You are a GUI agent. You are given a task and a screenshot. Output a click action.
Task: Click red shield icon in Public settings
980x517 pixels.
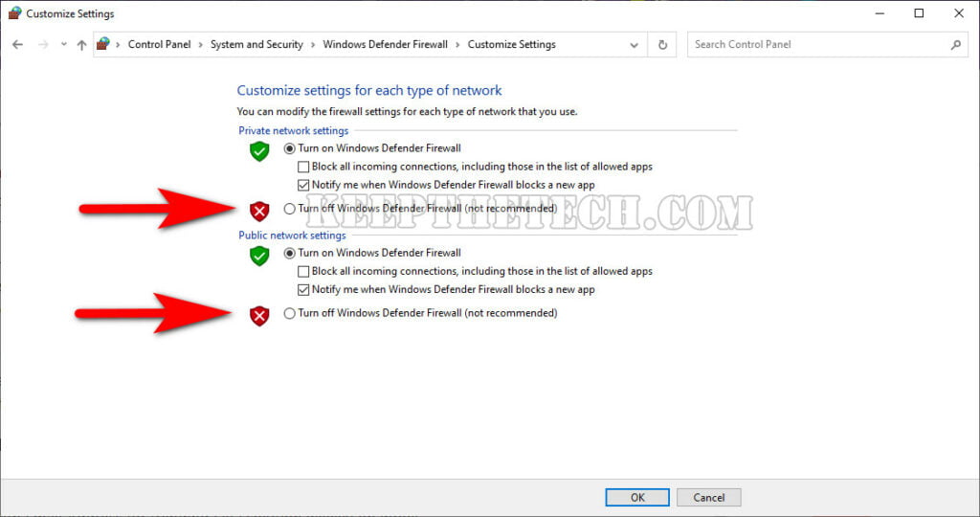[259, 316]
